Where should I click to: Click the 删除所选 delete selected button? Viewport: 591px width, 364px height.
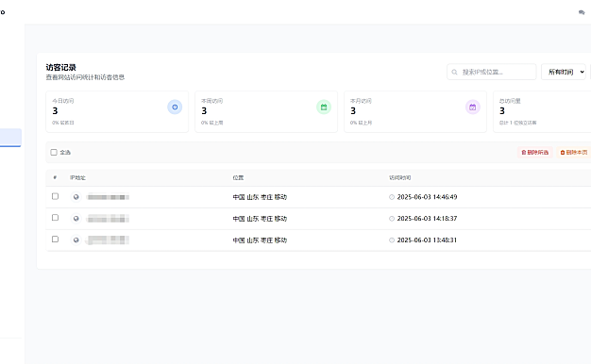[x=535, y=152]
